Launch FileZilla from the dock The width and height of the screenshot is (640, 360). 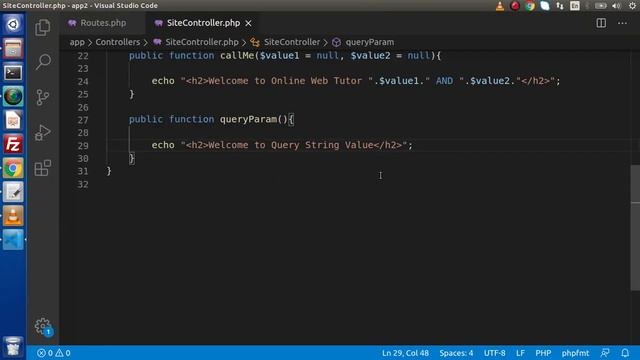click(x=13, y=144)
